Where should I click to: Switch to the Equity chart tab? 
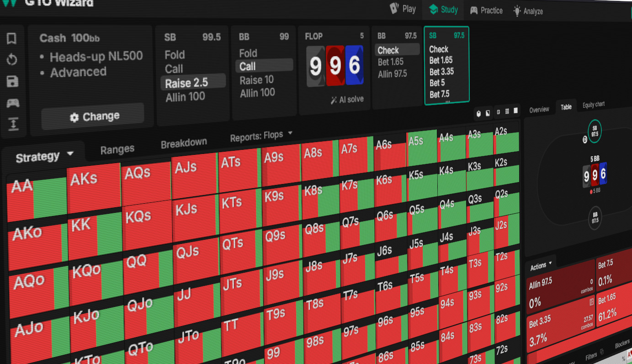pos(594,105)
